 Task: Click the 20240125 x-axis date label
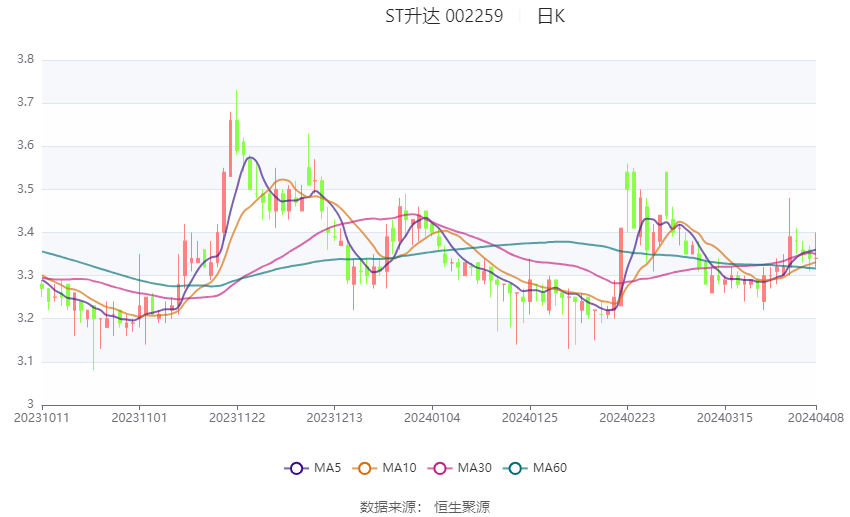click(530, 418)
